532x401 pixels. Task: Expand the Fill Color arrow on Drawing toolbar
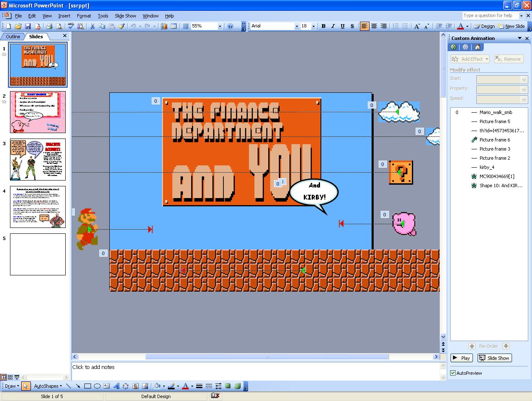pos(164,386)
